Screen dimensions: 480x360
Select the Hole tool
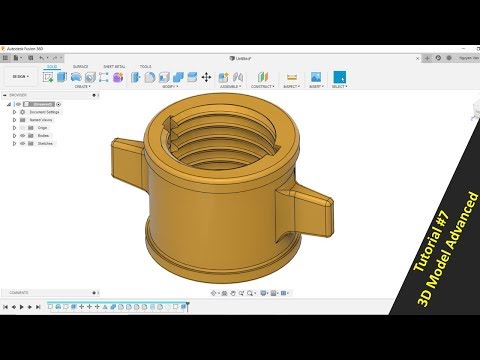(90, 77)
